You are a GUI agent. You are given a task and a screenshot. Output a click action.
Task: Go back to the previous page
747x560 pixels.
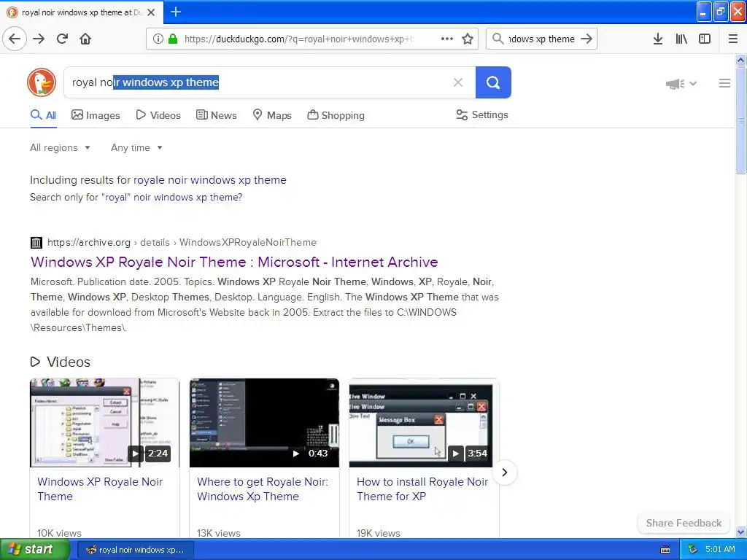pyautogui.click(x=15, y=39)
